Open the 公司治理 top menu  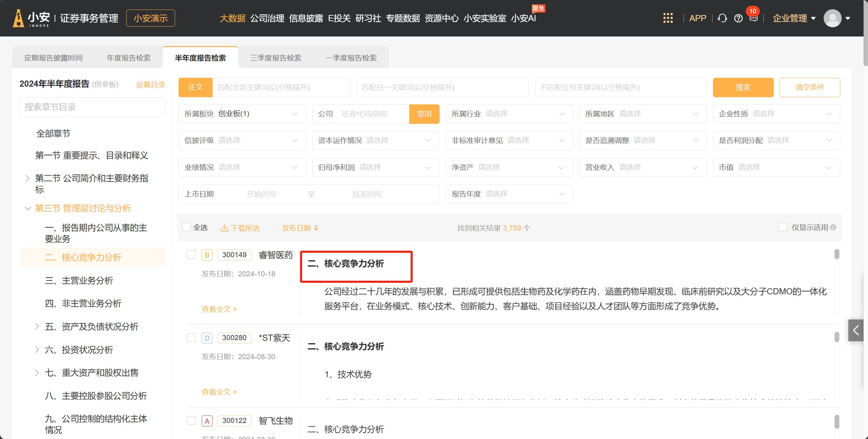[267, 18]
